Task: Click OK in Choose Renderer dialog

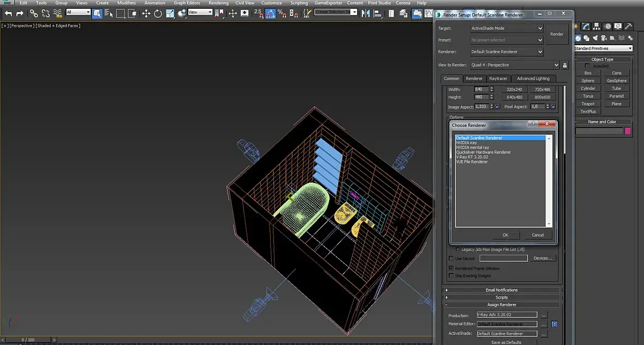Action: pos(505,235)
